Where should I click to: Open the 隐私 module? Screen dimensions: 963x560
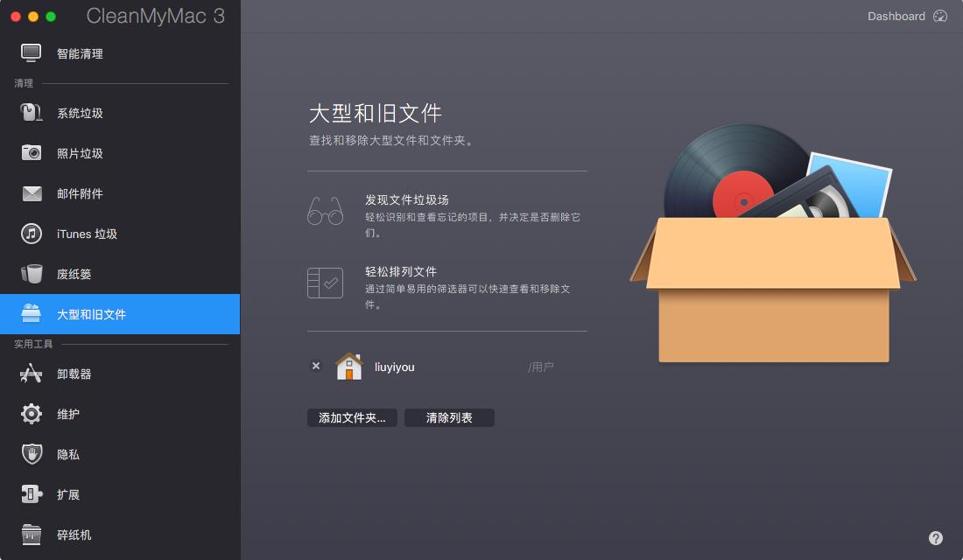pyautogui.click(x=120, y=454)
